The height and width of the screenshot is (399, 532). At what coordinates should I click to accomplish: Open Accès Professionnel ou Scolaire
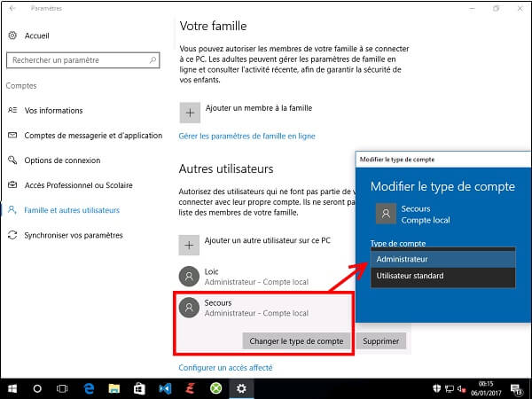78,185
